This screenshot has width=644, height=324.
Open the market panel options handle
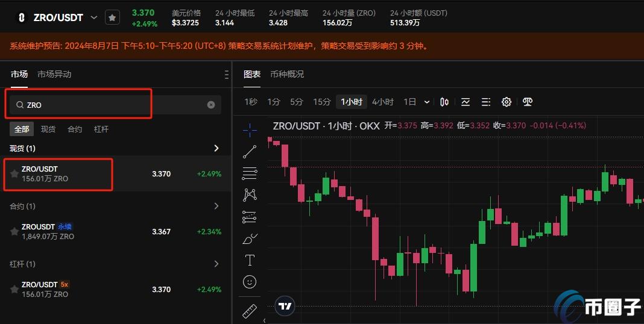click(226, 74)
